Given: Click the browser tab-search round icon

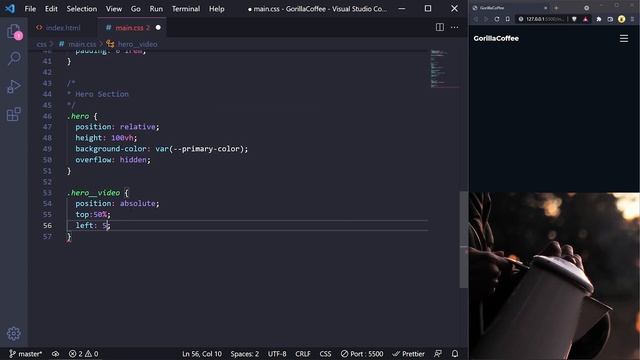Looking at the screenshot, I should [587, 8].
